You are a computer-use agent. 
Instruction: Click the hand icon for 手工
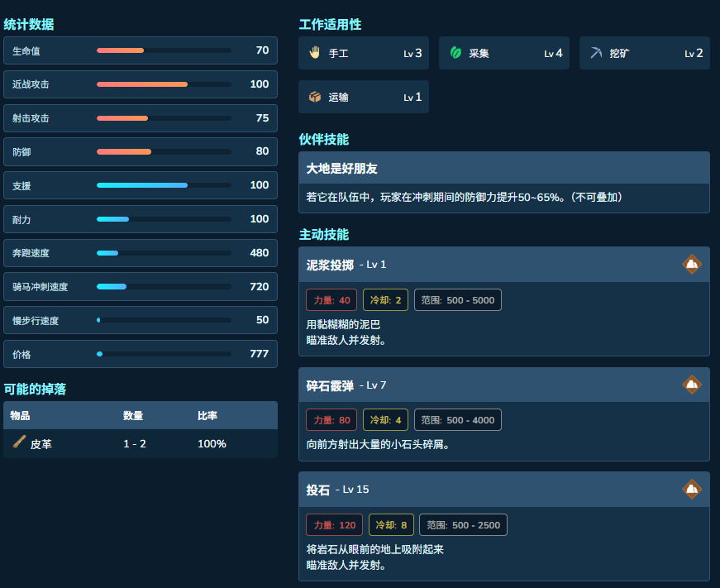[315, 53]
